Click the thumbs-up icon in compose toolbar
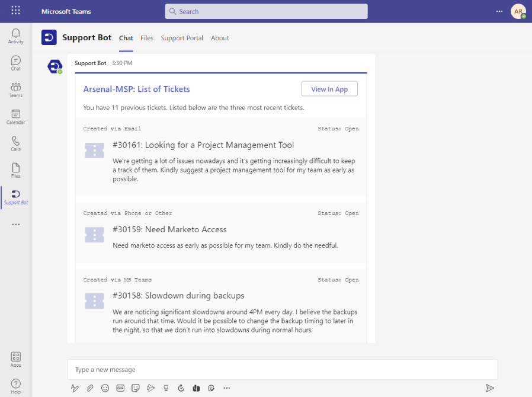 (x=197, y=388)
